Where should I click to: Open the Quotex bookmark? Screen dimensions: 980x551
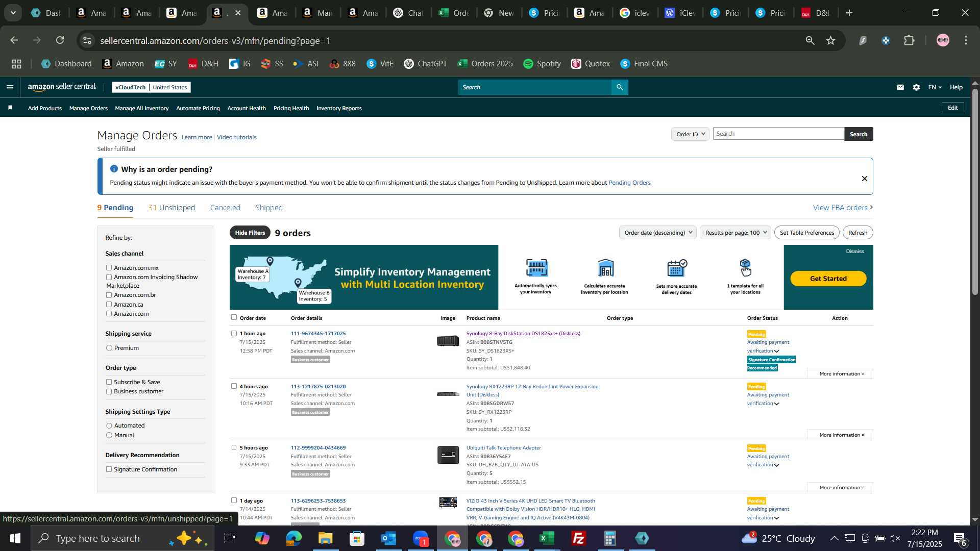pos(591,64)
